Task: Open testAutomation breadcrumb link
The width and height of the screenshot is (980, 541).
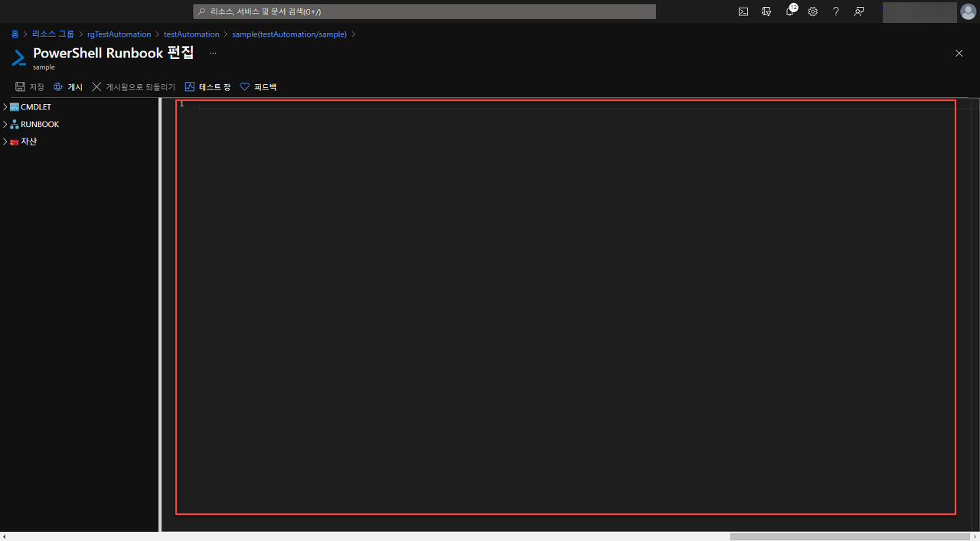Action: 191,34
